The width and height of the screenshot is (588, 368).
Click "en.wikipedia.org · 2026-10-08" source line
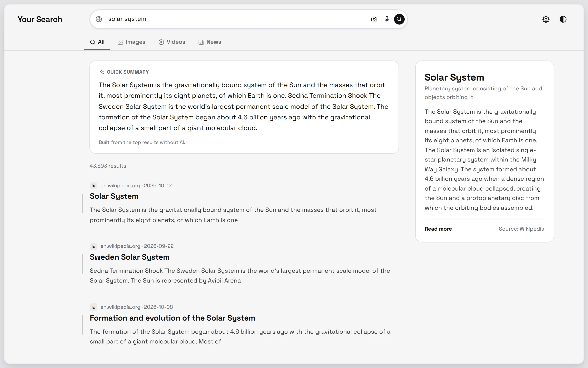pyautogui.click(x=137, y=307)
